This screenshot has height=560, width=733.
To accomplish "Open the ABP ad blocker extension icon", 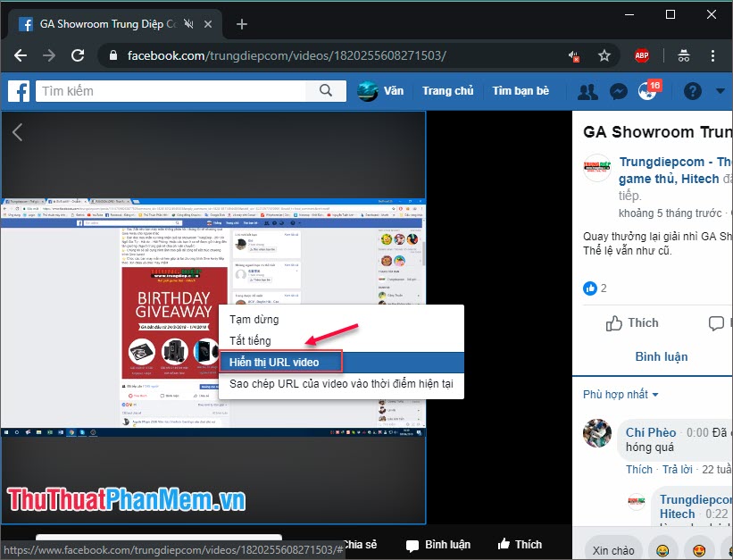I will [642, 54].
